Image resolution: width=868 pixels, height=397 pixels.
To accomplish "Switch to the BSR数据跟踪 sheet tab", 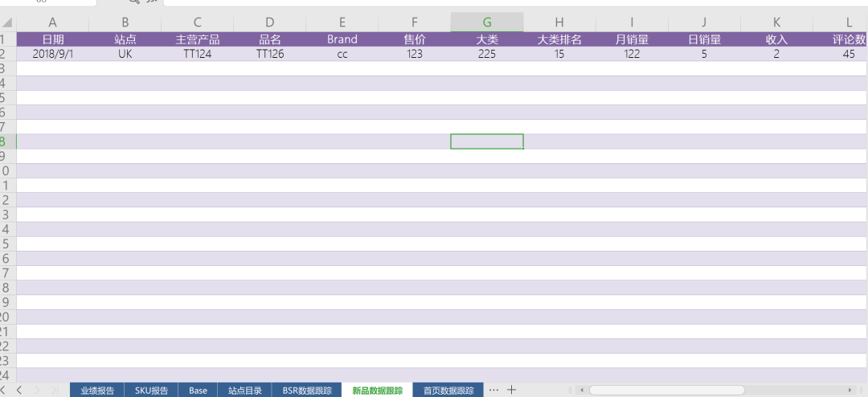I will [307, 390].
